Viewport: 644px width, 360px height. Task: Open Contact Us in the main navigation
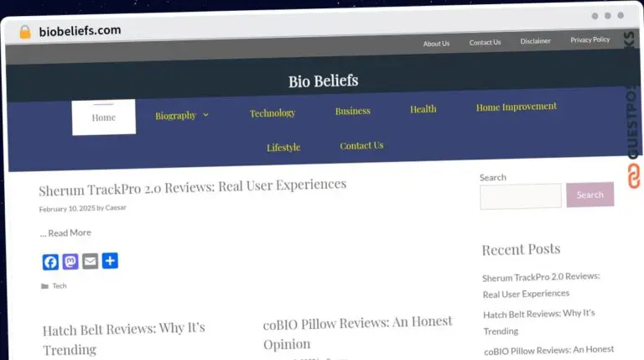[361, 145]
